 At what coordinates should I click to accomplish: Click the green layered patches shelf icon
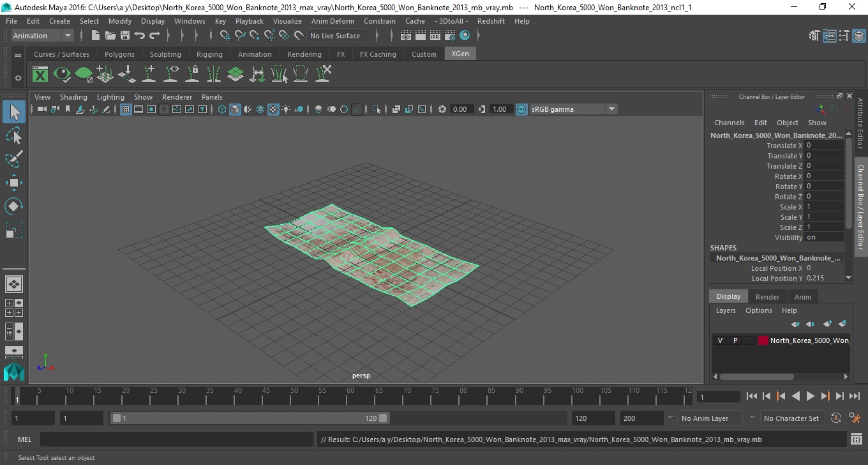[236, 75]
